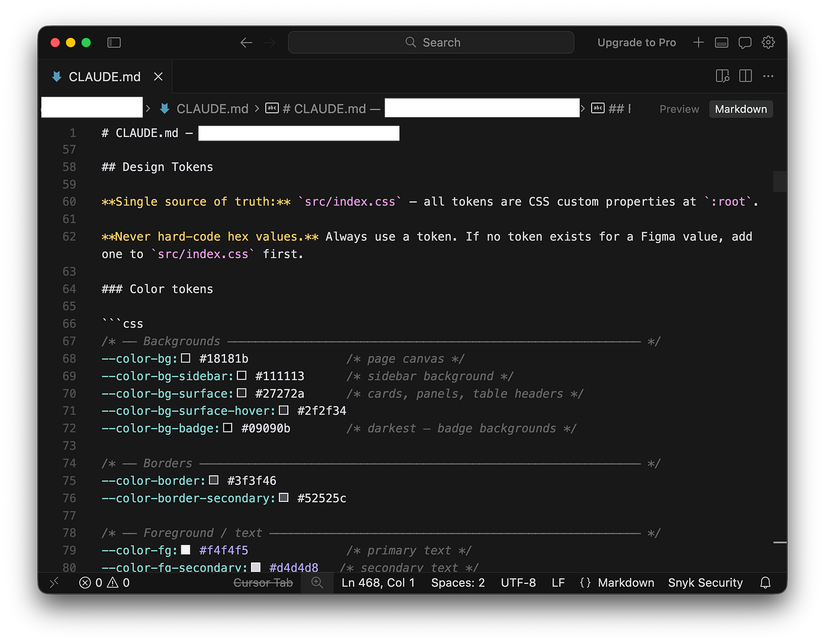Click Cursor Tab in status bar
The image size is (825, 644).
pos(263,582)
